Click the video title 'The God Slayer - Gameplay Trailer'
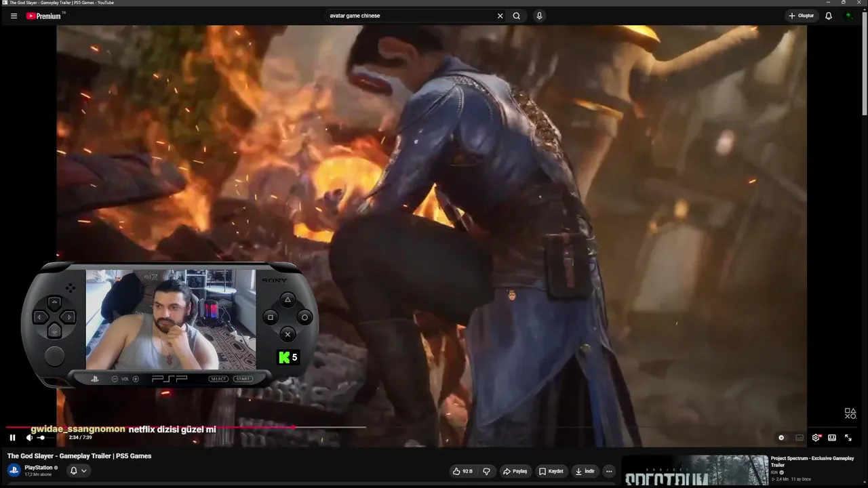This screenshot has height=488, width=868. point(79,456)
